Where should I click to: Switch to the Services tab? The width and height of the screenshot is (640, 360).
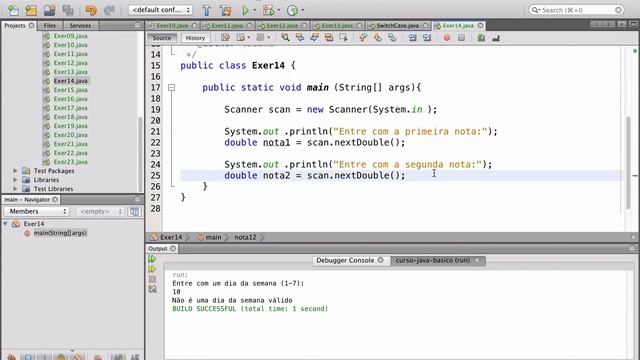(80, 25)
